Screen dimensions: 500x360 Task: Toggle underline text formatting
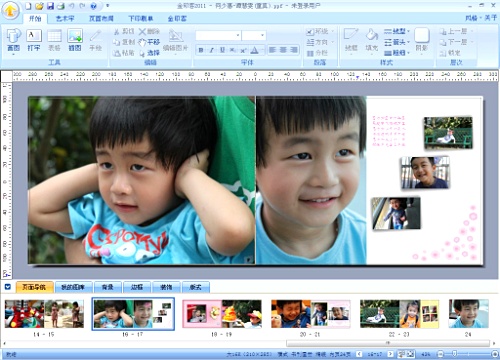coord(222,50)
